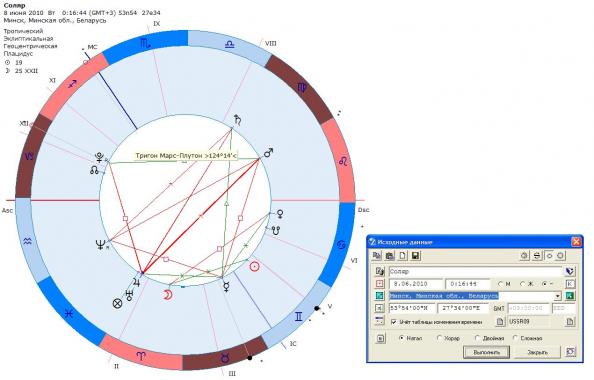Click the Закрыть button
Image resolution: width=594 pixels, height=380 pixels.
[538, 352]
